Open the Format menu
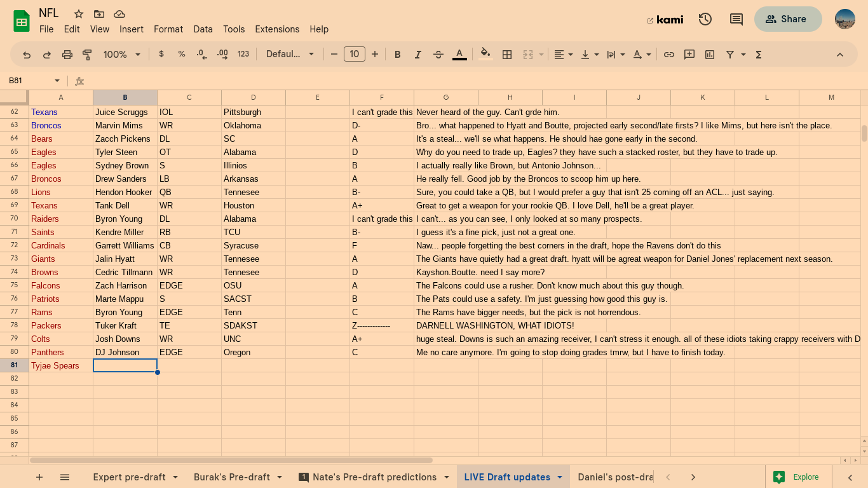868x488 pixels. click(168, 29)
